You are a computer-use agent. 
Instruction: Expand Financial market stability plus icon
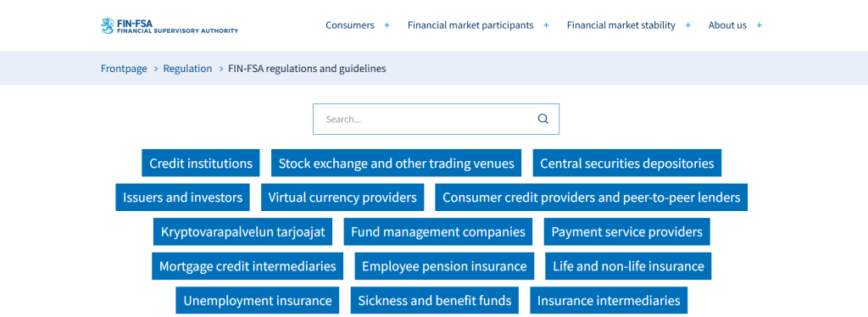point(688,25)
